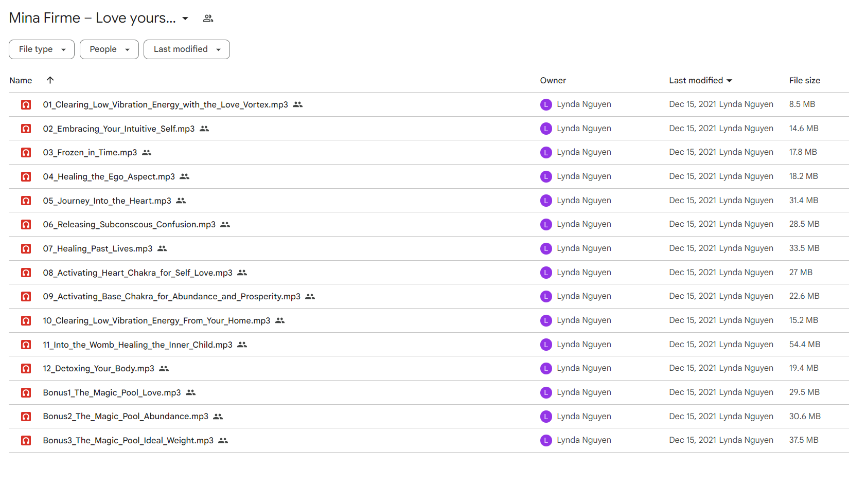Click shared icon next to Bonus2_The_Magic_Pool_Abundance.mp3

click(x=218, y=417)
